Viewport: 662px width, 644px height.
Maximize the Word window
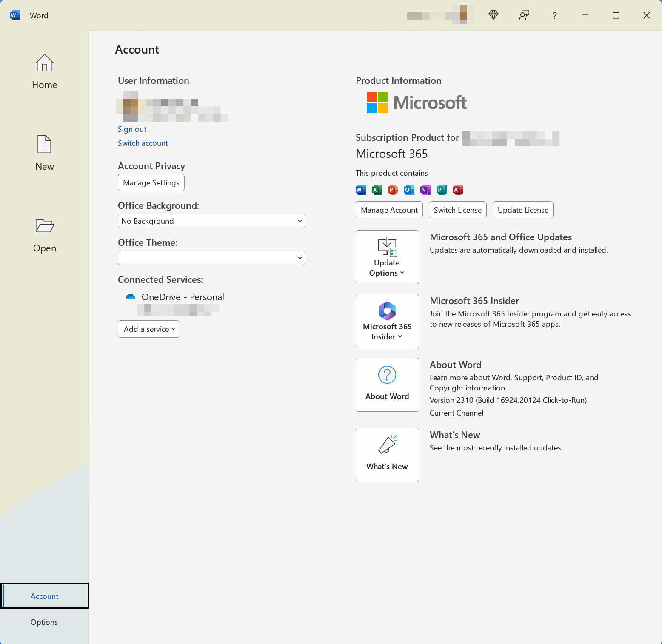(616, 15)
